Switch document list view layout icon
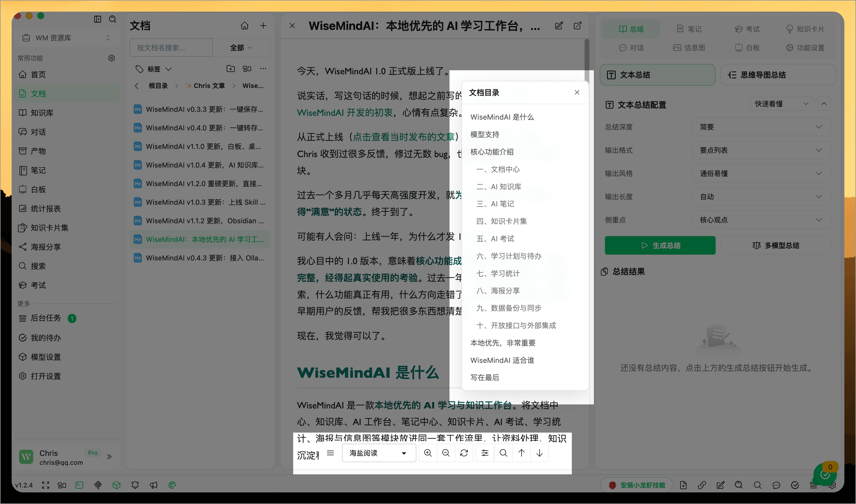 click(247, 69)
